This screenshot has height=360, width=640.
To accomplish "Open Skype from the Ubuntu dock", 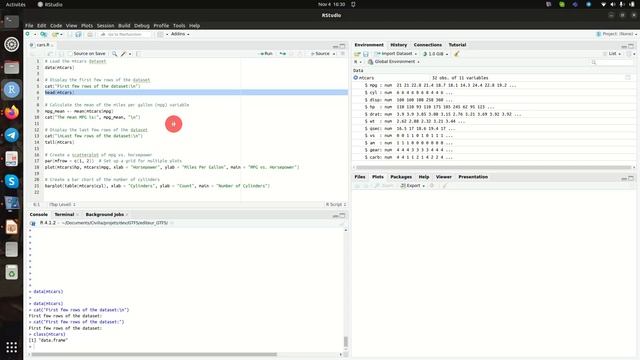I will [11, 181].
